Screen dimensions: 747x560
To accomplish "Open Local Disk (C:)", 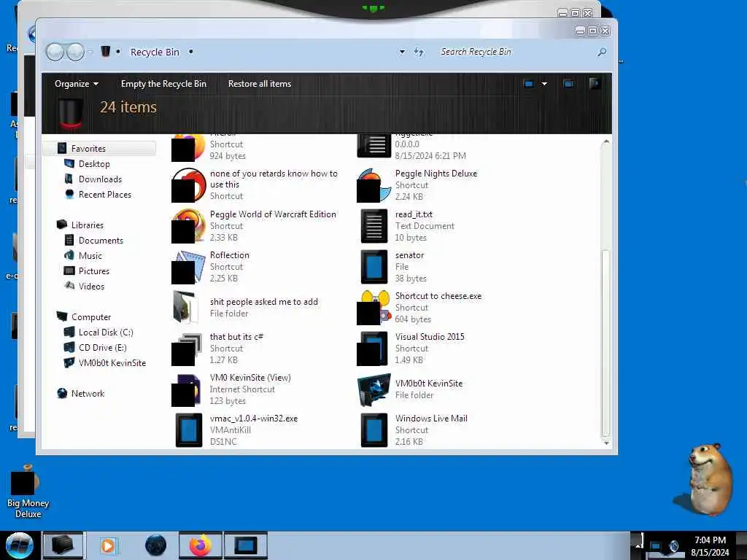I will [x=106, y=332].
